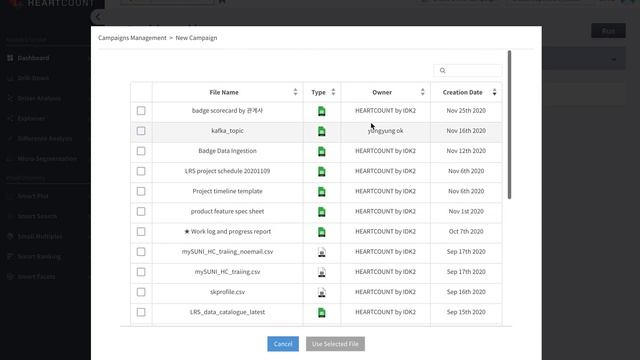The height and width of the screenshot is (360, 640).
Task: Click Use Selected File button
Action: click(x=335, y=344)
